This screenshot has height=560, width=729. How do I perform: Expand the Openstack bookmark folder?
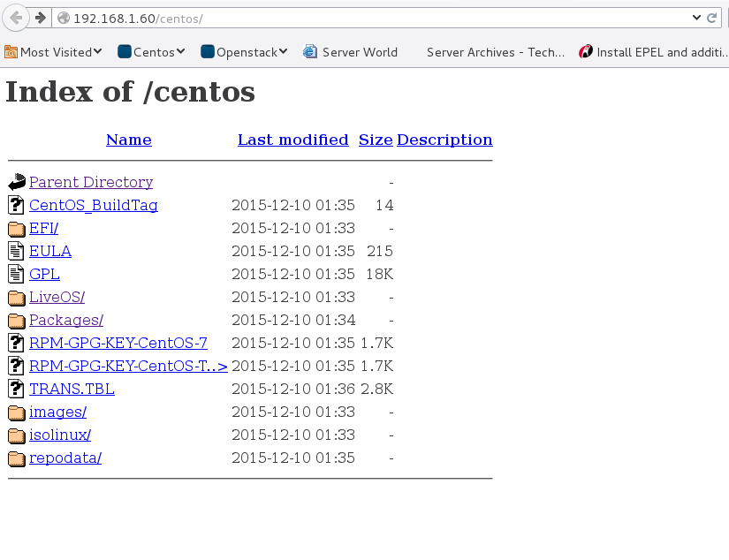(244, 52)
